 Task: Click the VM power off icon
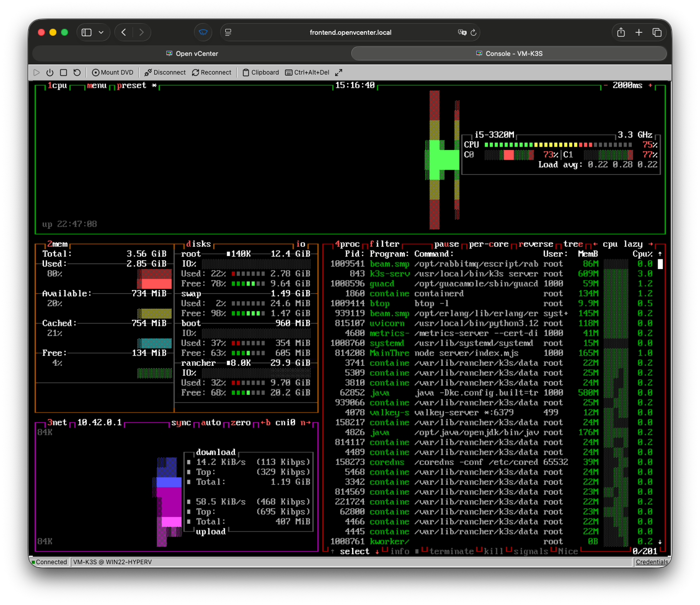[50, 73]
